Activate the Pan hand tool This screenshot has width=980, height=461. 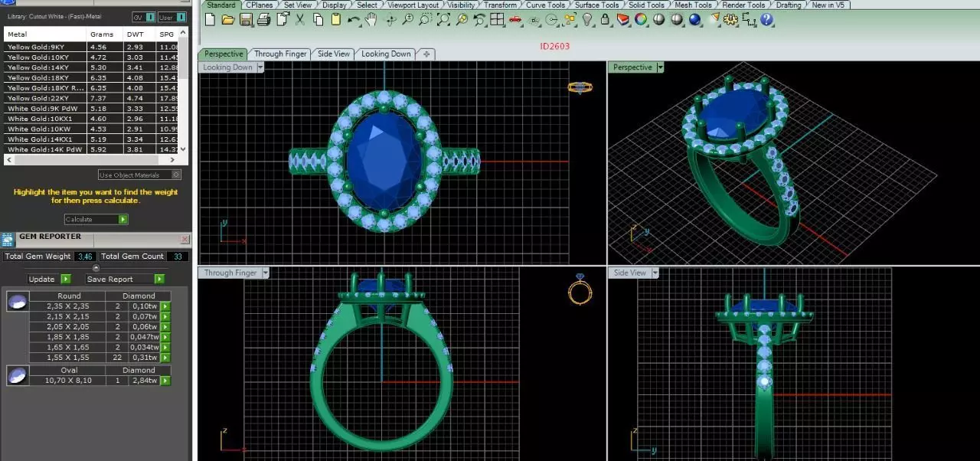[x=371, y=19]
